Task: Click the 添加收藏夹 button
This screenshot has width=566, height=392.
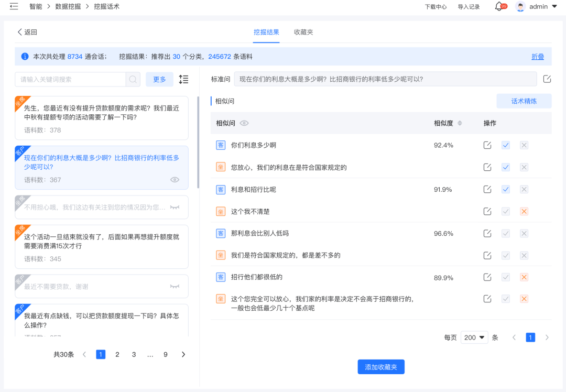Action: [382, 366]
